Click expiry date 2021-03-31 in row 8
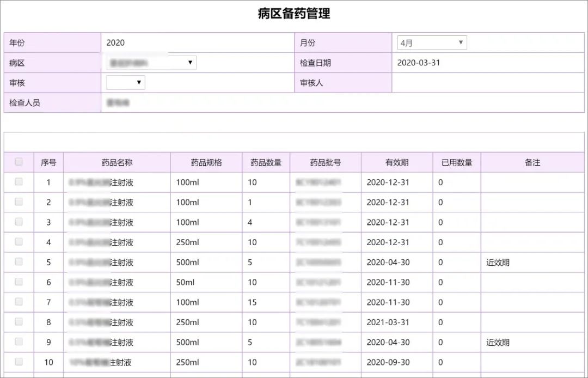This screenshot has width=588, height=378. click(388, 322)
